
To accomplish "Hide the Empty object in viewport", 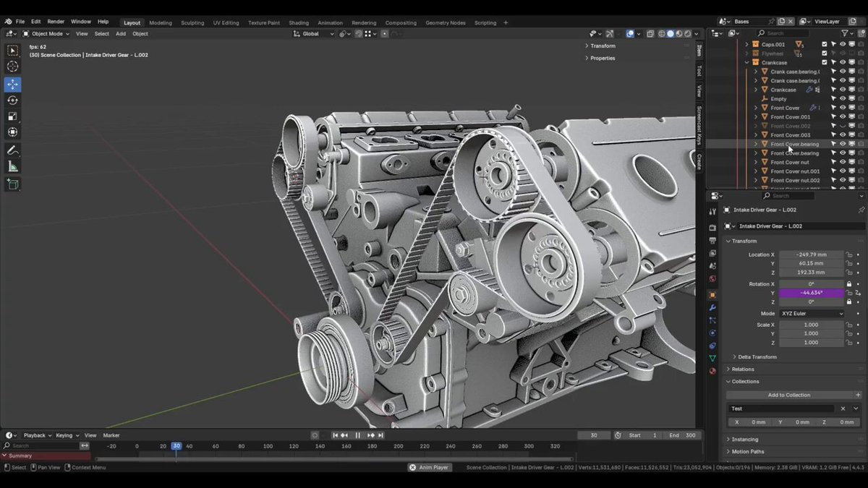I will [x=843, y=98].
